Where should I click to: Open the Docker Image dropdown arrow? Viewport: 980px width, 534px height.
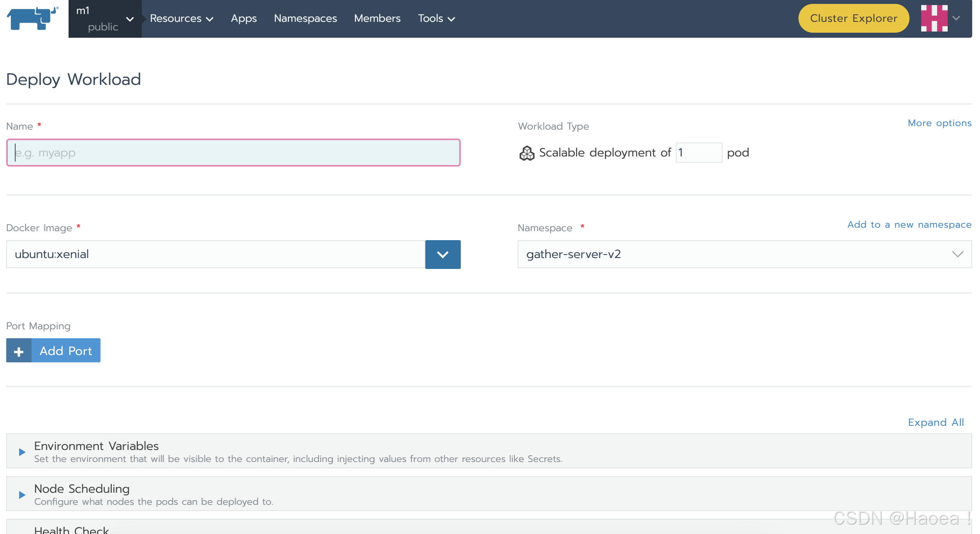tap(442, 255)
